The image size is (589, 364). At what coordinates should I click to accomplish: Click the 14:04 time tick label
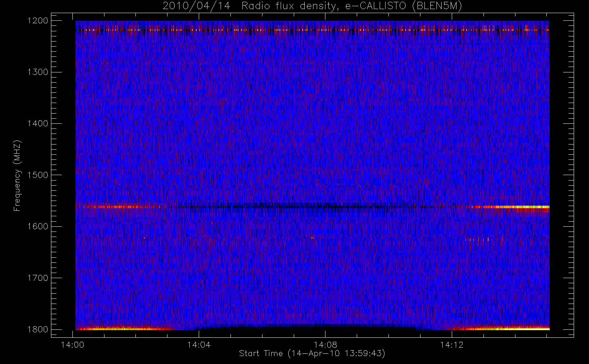tap(199, 345)
